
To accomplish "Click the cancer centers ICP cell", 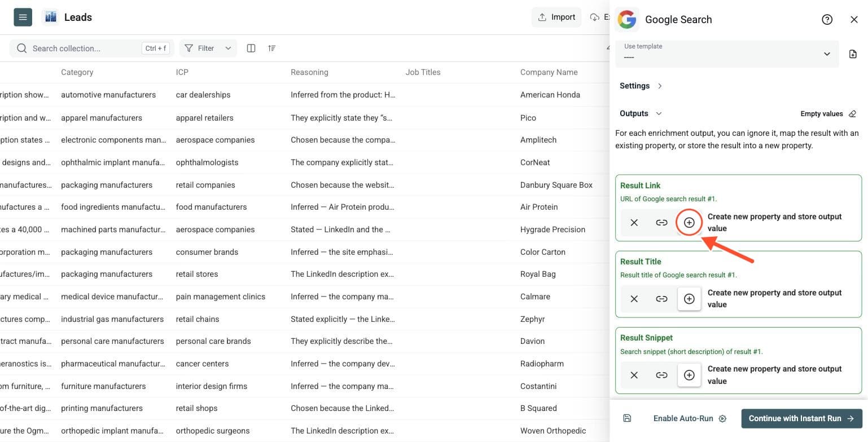I will [x=202, y=364].
